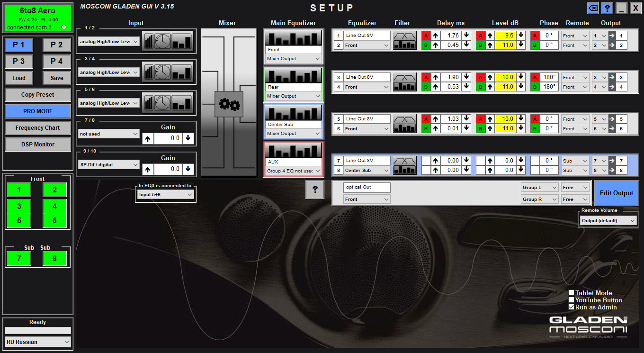Toggle output channel 4 green button

tap(54, 207)
